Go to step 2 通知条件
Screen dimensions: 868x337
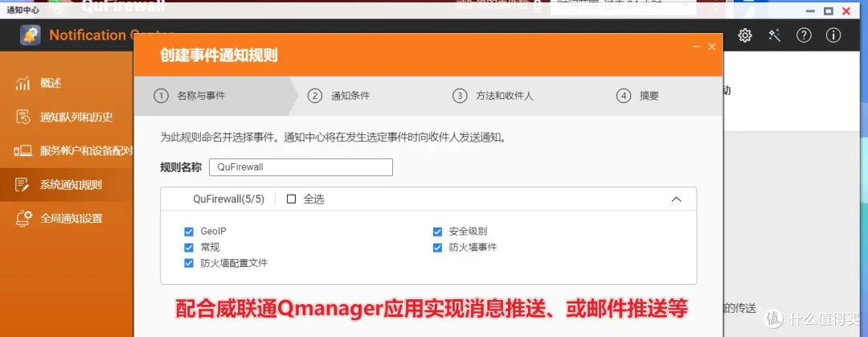339,96
